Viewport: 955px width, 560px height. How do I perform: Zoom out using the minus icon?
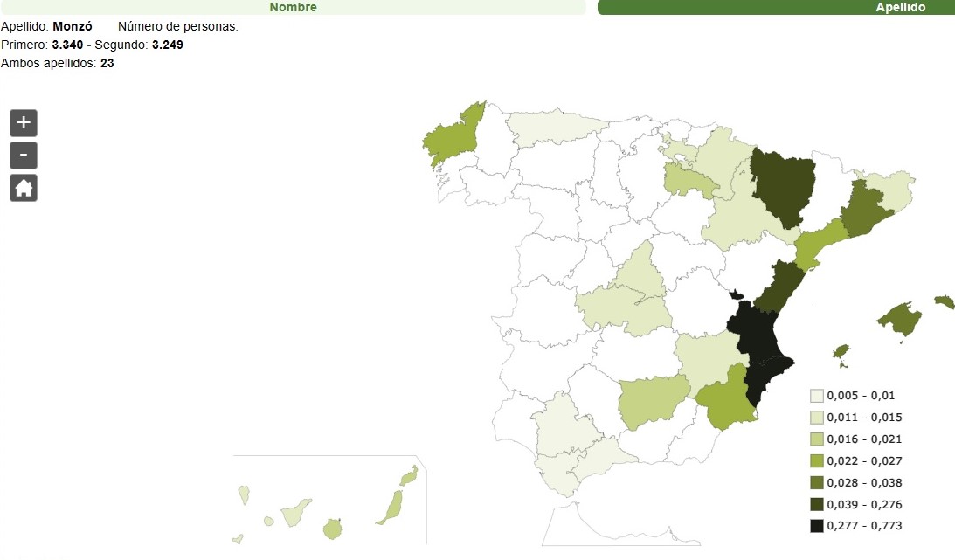22,155
